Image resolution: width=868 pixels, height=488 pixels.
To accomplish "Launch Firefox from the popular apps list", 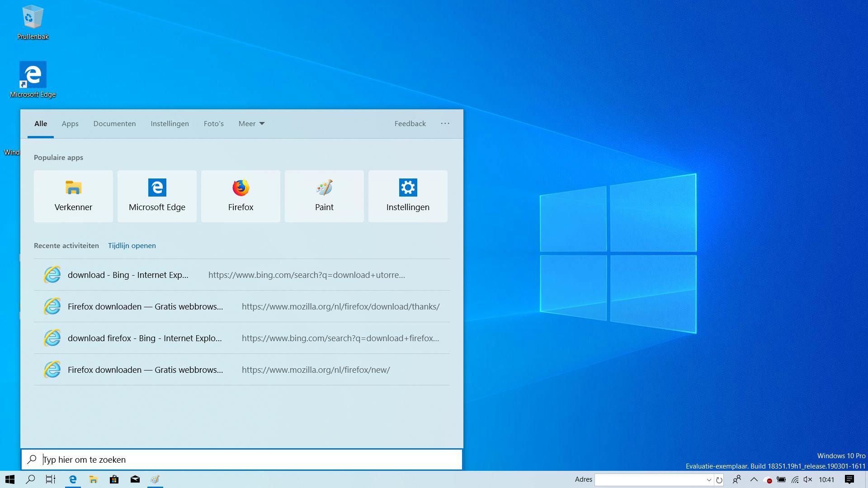I will point(240,196).
